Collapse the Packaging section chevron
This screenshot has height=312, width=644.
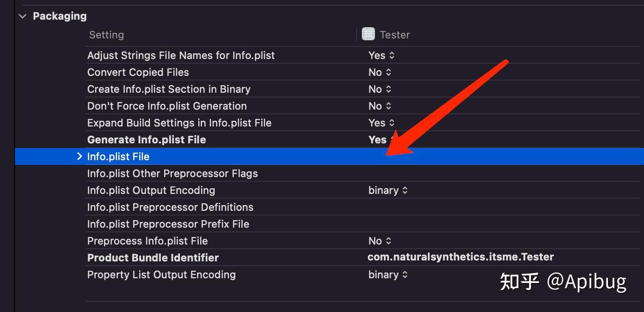point(22,16)
